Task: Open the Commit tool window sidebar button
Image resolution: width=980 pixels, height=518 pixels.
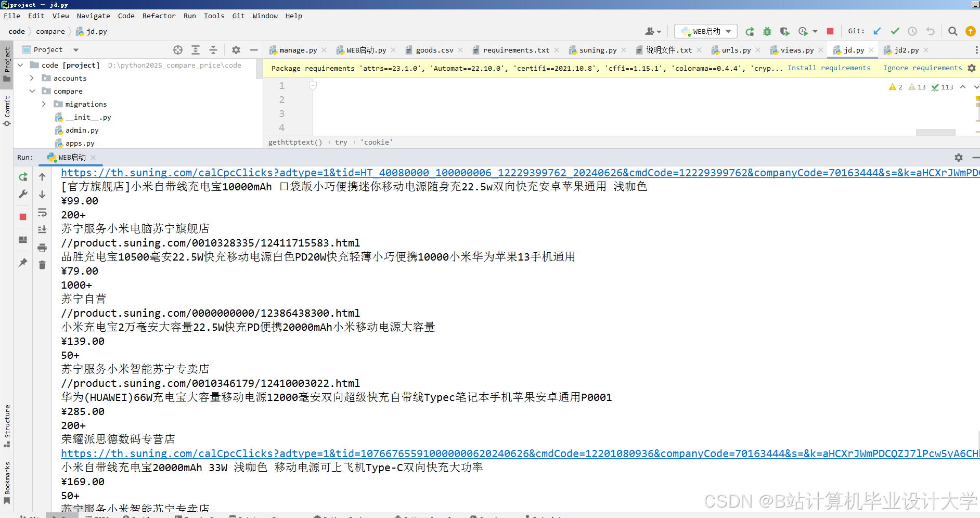Action: [7, 111]
